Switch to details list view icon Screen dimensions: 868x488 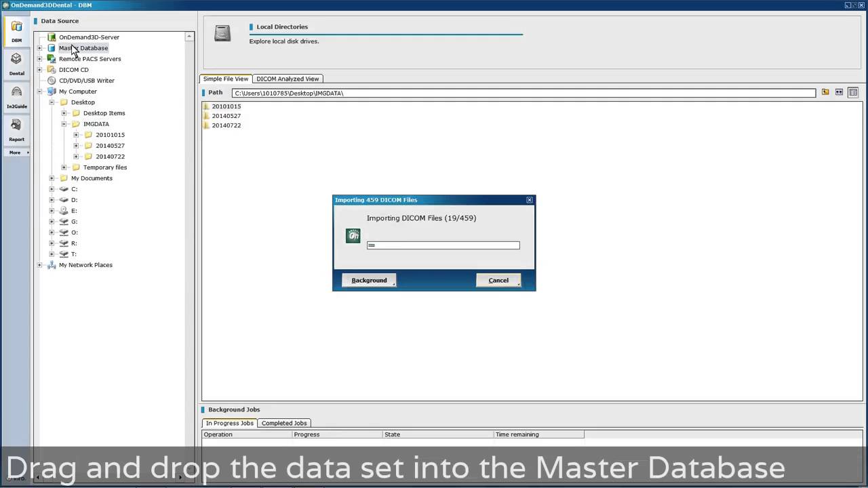click(853, 92)
